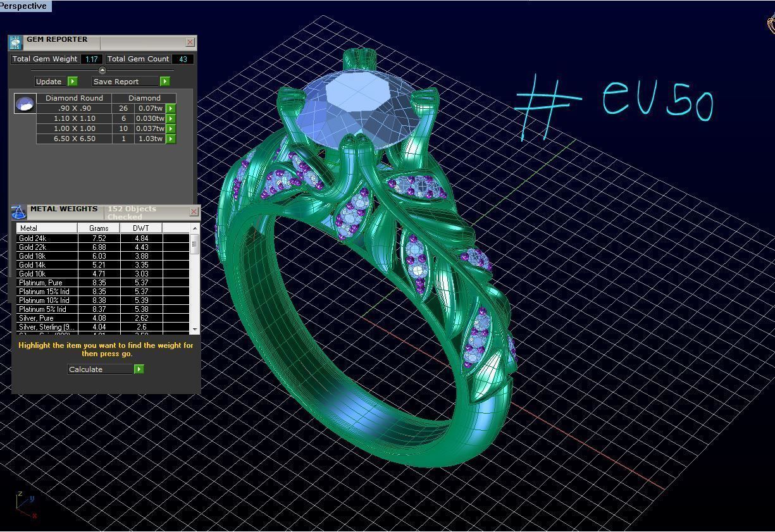Screen dimensions: 775x532
Task: Click the Metal column header
Action: (47, 228)
